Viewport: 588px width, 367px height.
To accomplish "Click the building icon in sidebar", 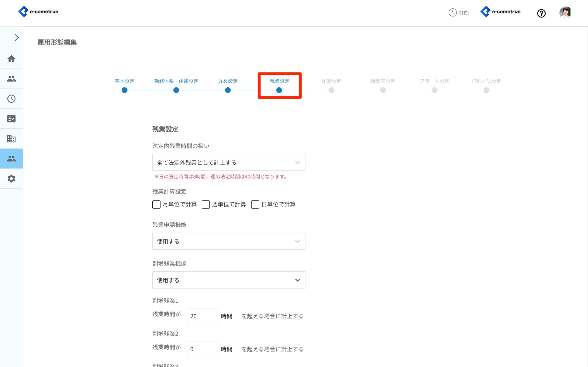I will (x=11, y=139).
